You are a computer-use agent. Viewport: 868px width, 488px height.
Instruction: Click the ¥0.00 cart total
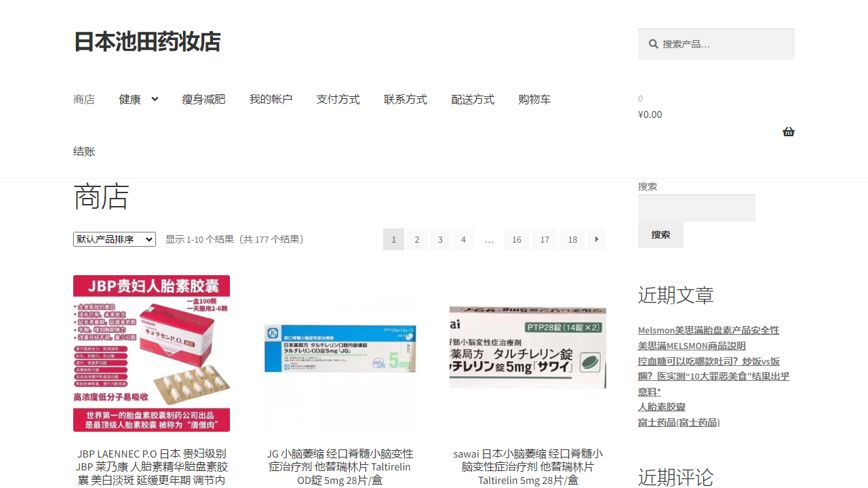(650, 115)
